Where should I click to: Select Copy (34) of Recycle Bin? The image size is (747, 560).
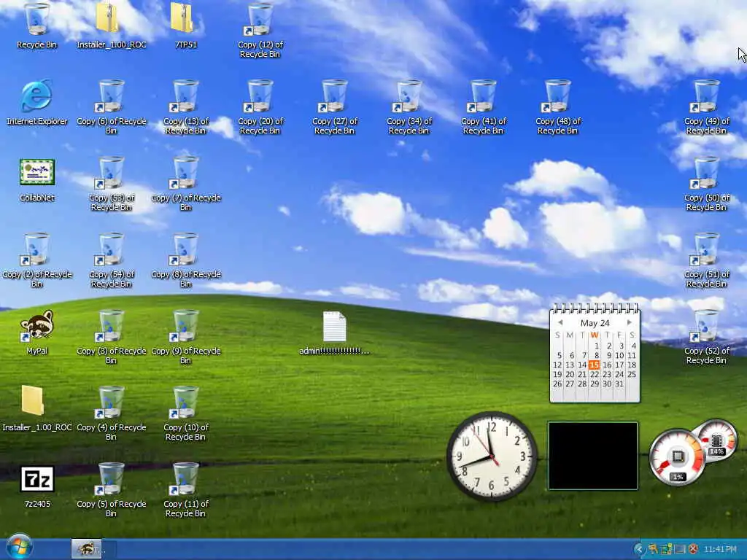[409, 107]
